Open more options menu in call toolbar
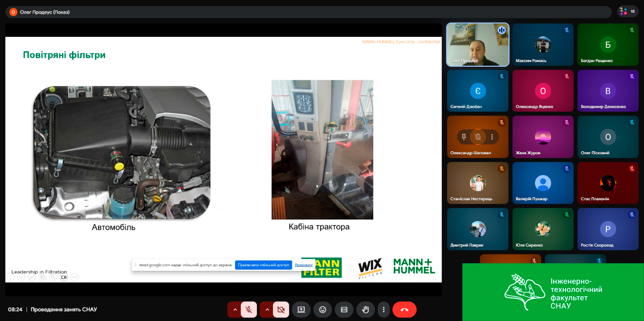 click(x=384, y=310)
